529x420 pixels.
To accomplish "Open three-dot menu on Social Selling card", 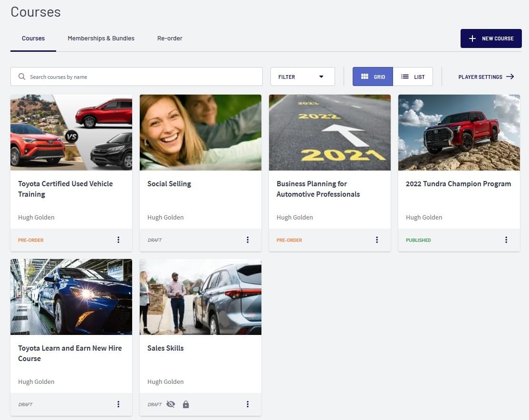I will click(x=248, y=240).
